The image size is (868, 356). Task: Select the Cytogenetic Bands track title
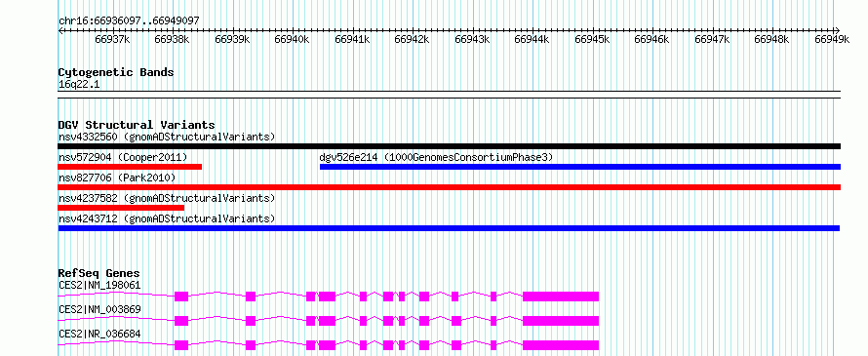116,72
